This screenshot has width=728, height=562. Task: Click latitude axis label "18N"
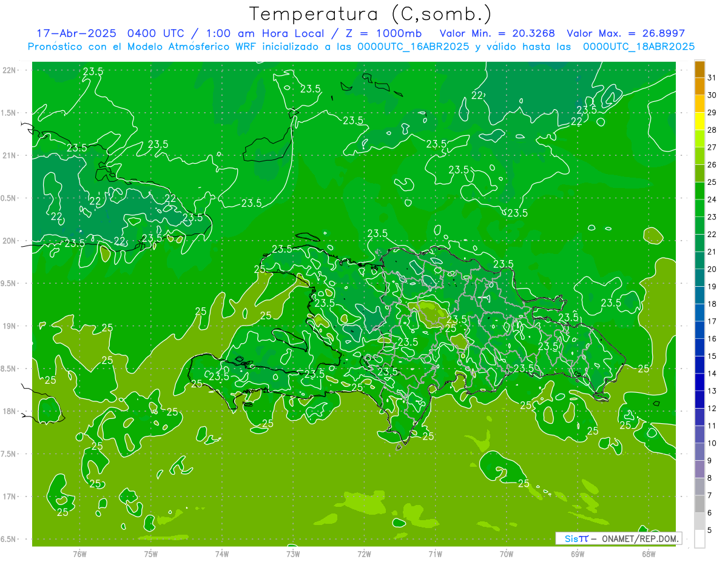point(8,412)
